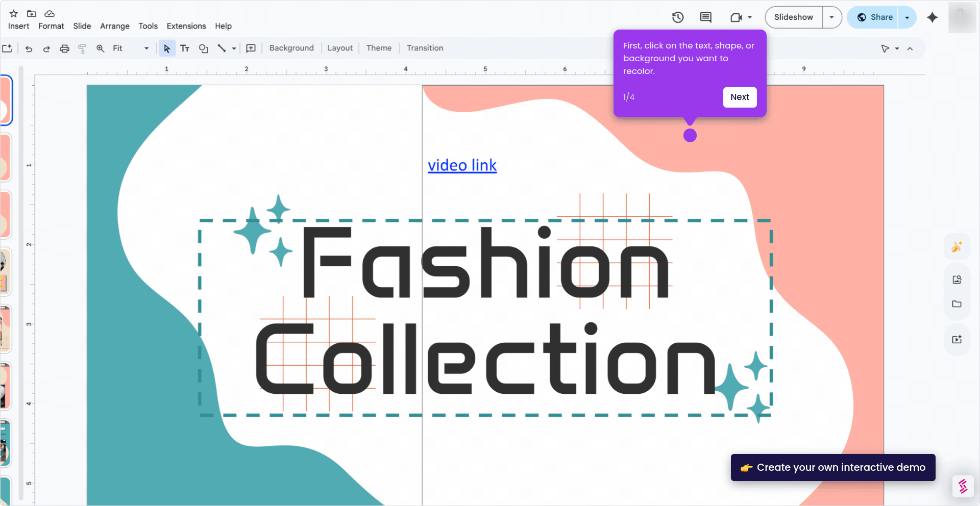The image size is (980, 506).
Task: Click the zoom magnifier icon
Action: [101, 48]
